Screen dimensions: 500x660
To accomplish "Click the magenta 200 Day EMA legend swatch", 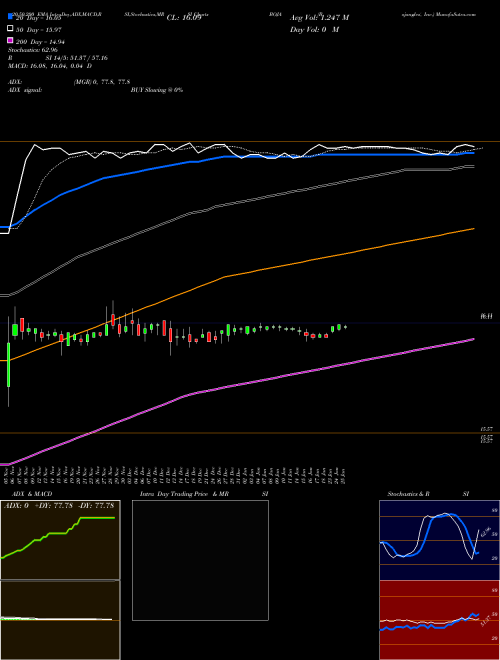I will (10, 40).
